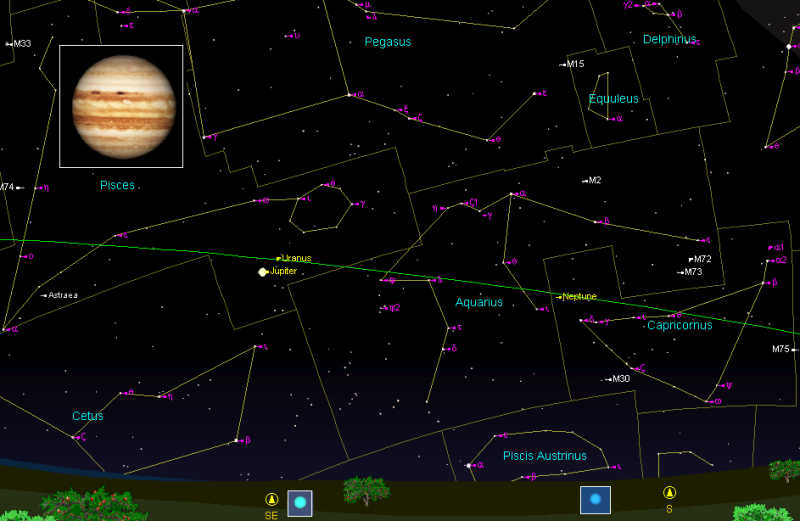This screenshot has height=521, width=800.
Task: Click the Jupiter text label
Action: [283, 271]
